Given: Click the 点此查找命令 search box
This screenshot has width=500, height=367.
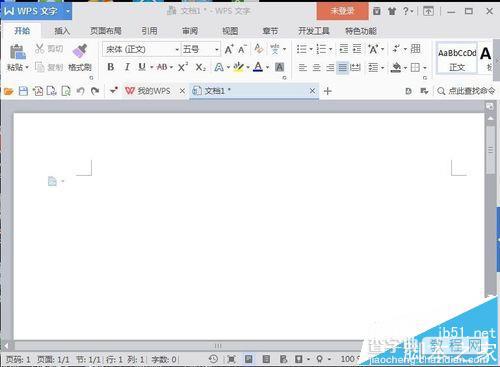Looking at the screenshot, I should [466, 91].
